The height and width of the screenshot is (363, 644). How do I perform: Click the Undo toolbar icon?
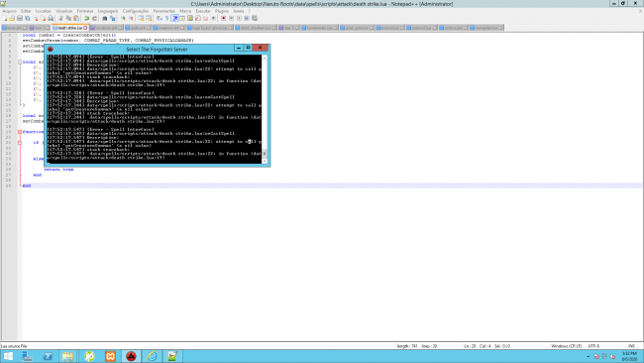(x=86, y=19)
